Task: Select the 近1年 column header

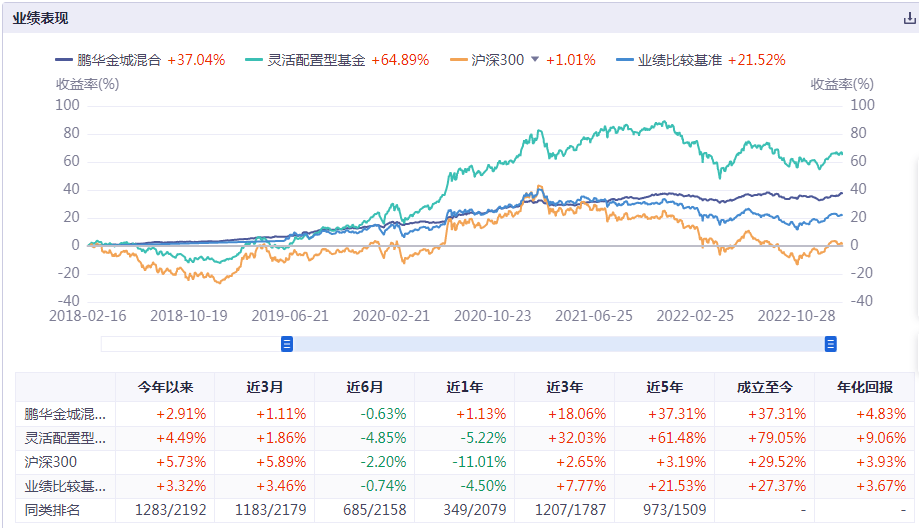Action: pos(464,388)
